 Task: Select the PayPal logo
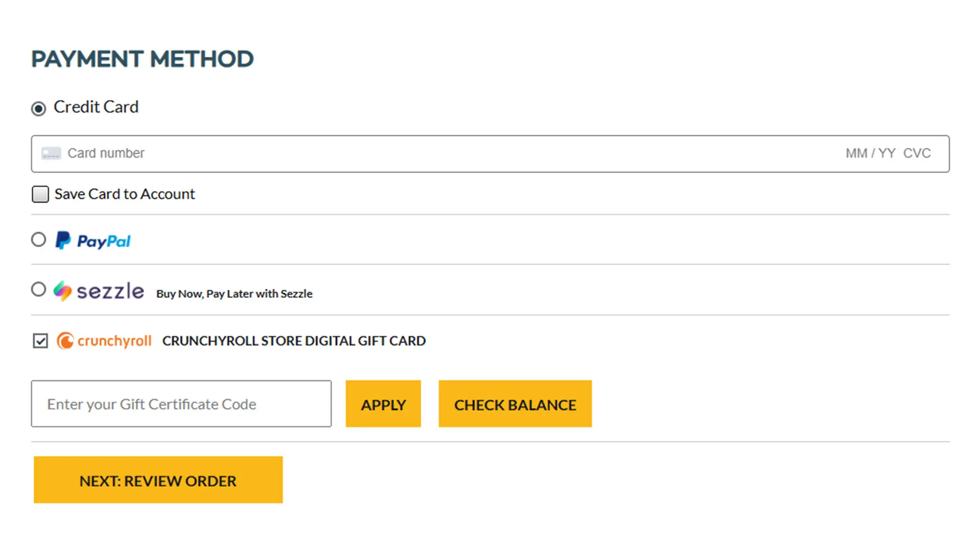92,240
